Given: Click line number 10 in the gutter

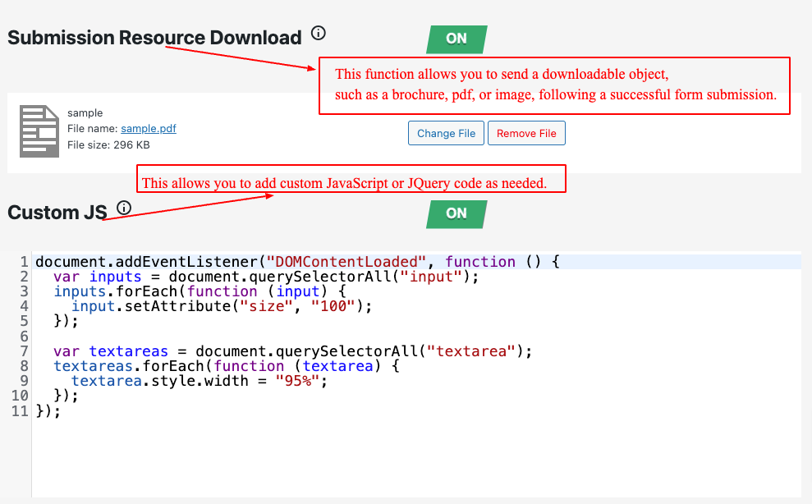Looking at the screenshot, I should (20, 396).
